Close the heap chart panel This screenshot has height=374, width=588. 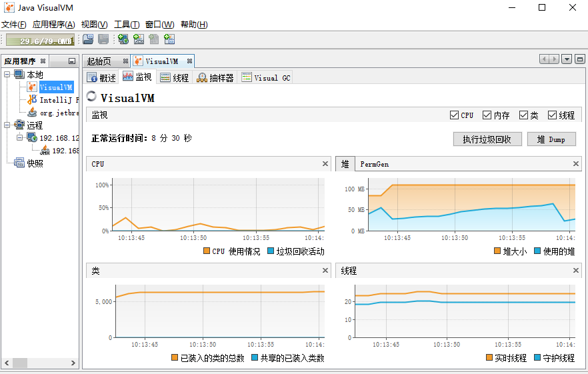point(576,163)
